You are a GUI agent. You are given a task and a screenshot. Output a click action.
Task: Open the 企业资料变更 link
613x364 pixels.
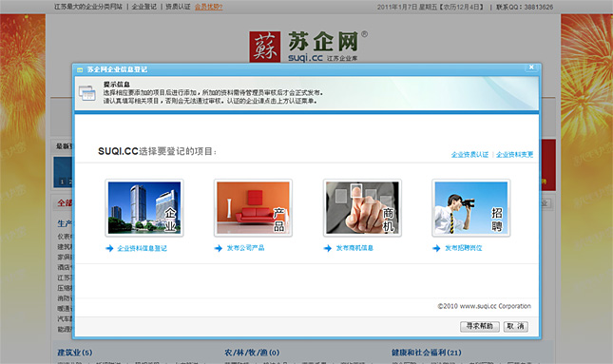pos(514,154)
